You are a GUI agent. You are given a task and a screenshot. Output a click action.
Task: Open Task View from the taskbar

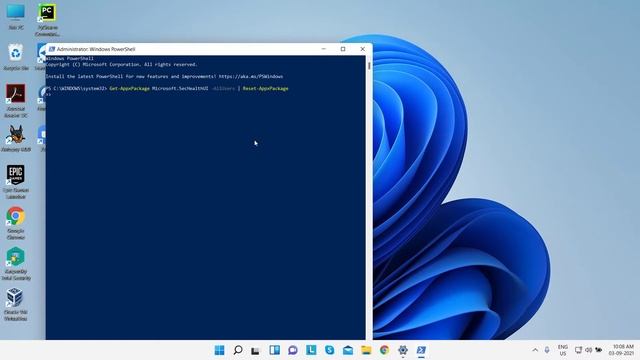(256, 350)
